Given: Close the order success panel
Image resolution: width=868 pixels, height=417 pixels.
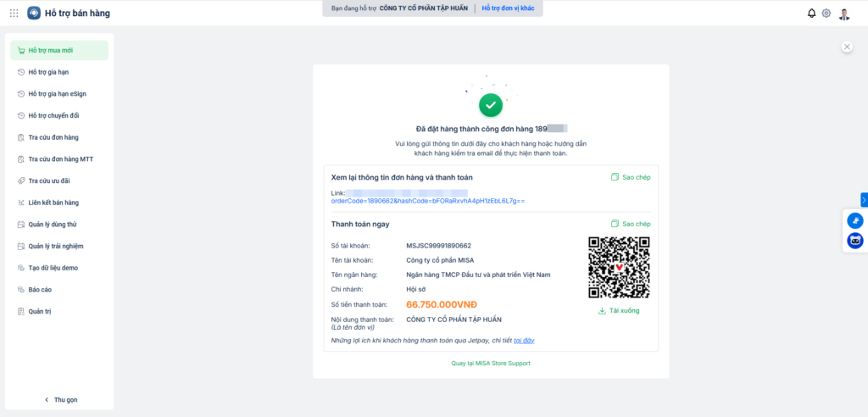Looking at the screenshot, I should [847, 47].
